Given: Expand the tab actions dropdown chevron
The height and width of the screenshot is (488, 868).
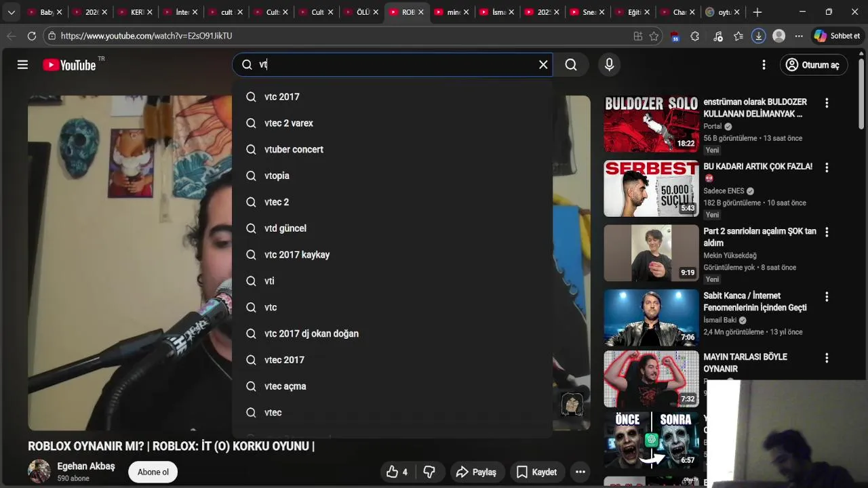Looking at the screenshot, I should (x=11, y=12).
